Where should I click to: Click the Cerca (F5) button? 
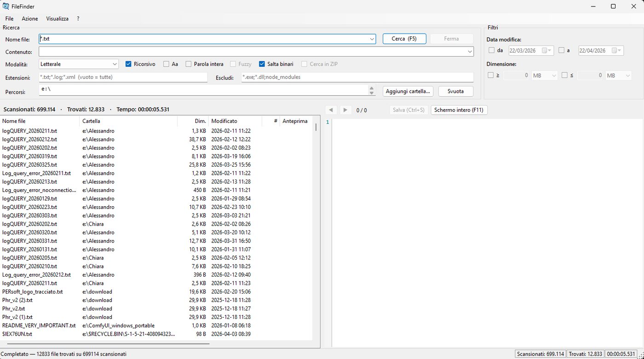404,39
